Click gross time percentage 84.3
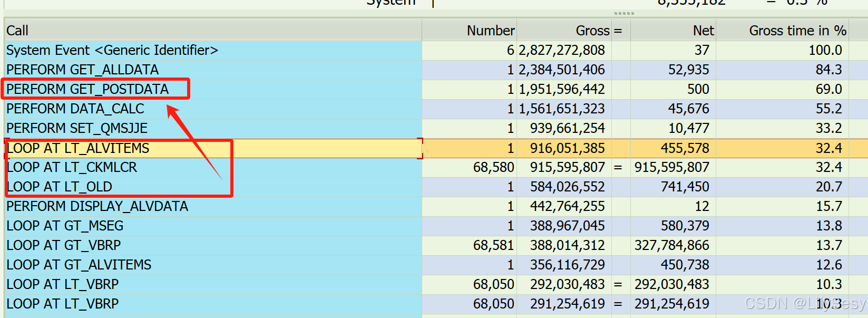The height and width of the screenshot is (318, 868). point(829,70)
